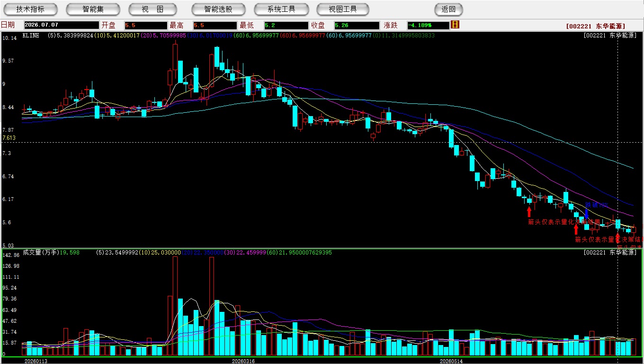
Task: Click the date field showing 2026.07.07
Action: (61, 25)
